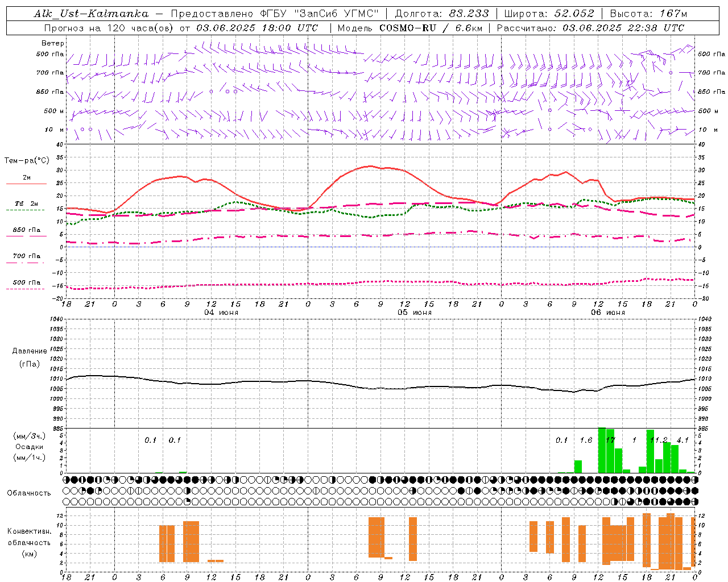Click the 10 м wind level label on left

[x=55, y=130]
